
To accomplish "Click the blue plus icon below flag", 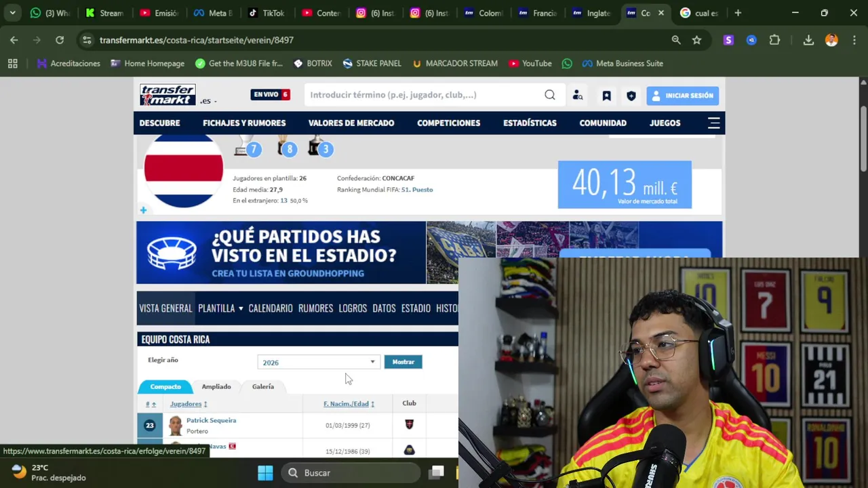I will click(x=143, y=210).
